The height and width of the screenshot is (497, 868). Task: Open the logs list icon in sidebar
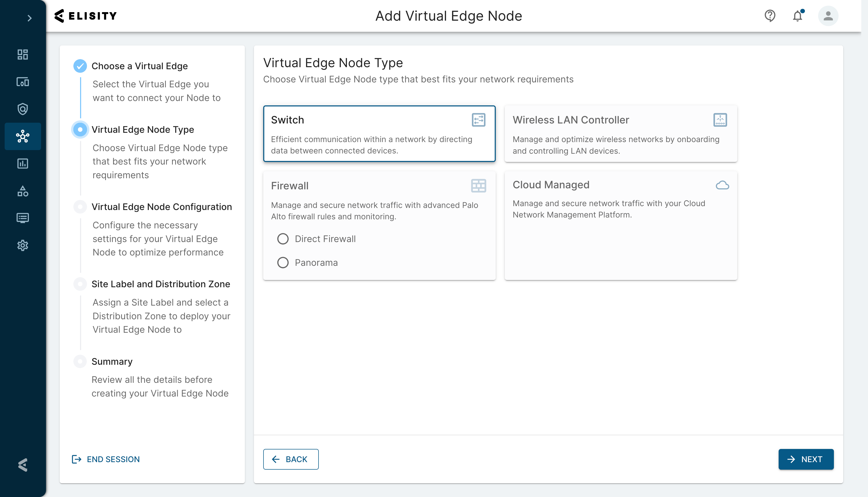[x=23, y=218]
